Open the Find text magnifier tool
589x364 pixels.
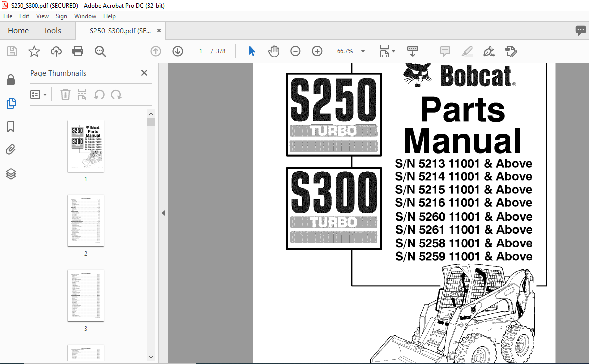pyautogui.click(x=100, y=51)
